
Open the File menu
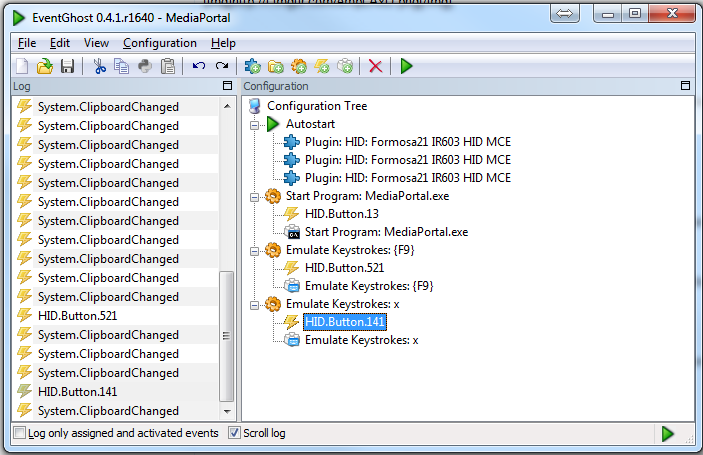pyautogui.click(x=27, y=43)
